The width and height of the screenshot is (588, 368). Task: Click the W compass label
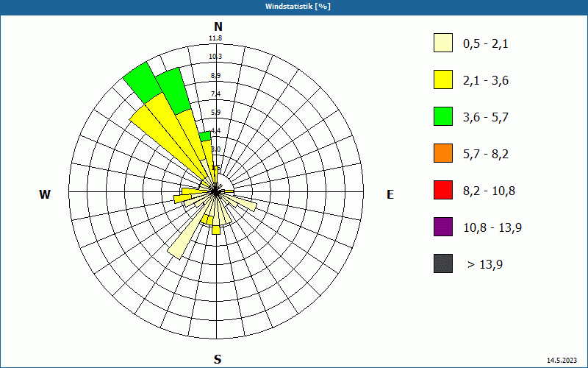coord(45,194)
